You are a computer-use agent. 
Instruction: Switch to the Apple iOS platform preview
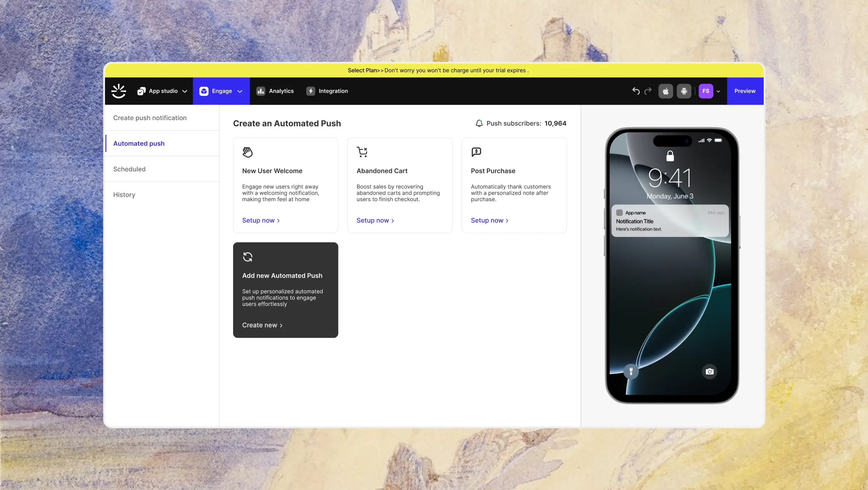[x=665, y=91]
